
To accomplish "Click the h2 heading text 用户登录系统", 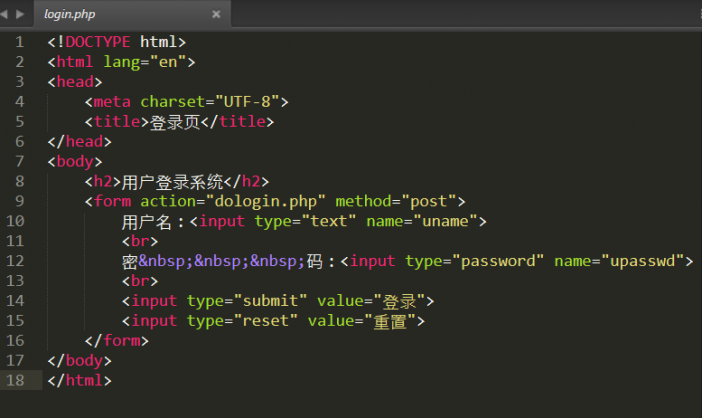I will 172,181.
